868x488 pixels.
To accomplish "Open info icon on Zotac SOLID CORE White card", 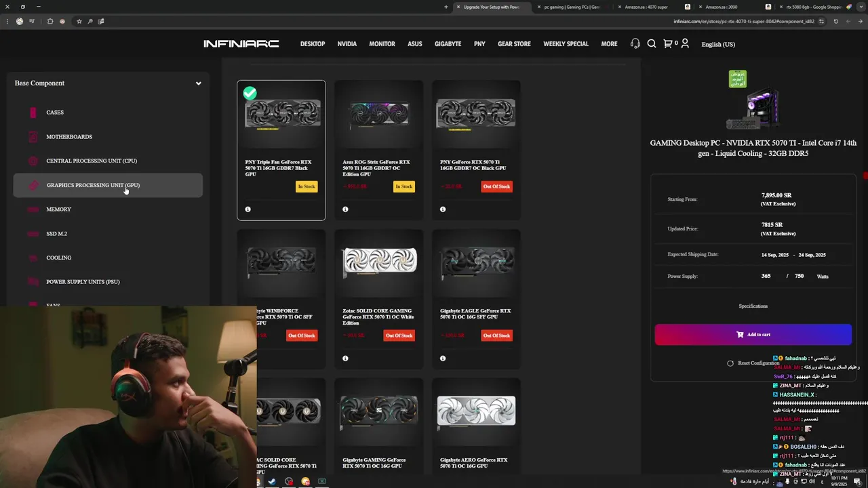I will click(x=345, y=359).
